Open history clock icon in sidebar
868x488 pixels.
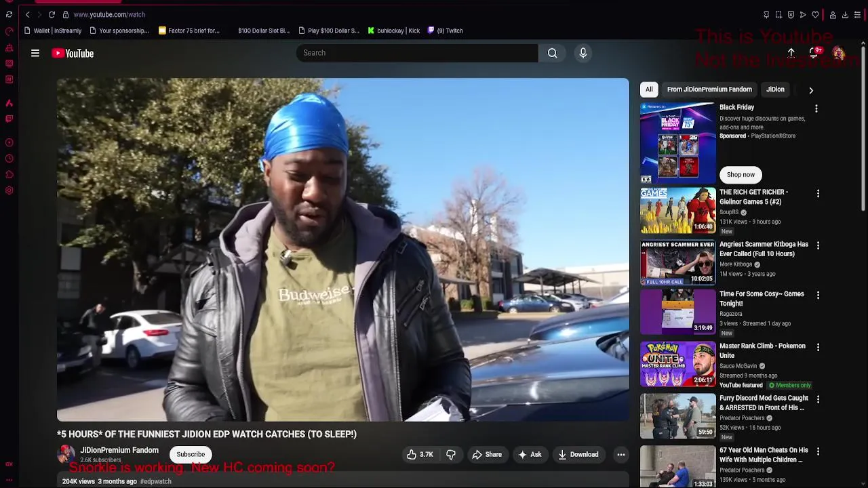click(9, 159)
